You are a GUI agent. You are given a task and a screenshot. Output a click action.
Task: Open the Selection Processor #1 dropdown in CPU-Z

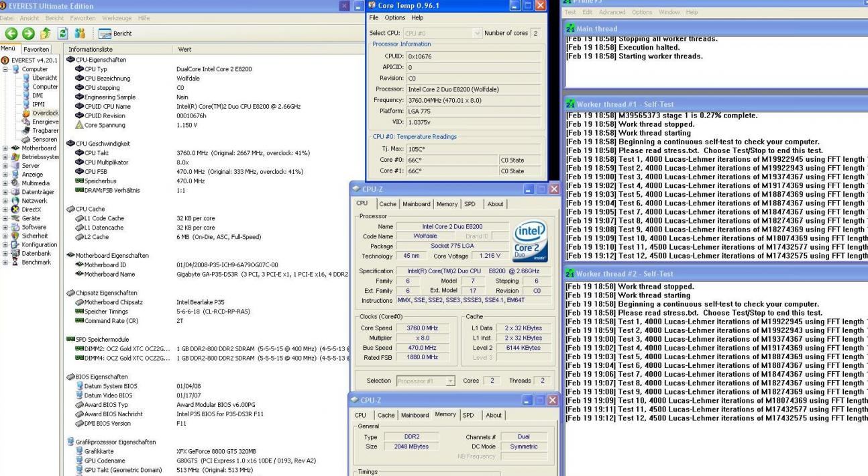point(451,381)
